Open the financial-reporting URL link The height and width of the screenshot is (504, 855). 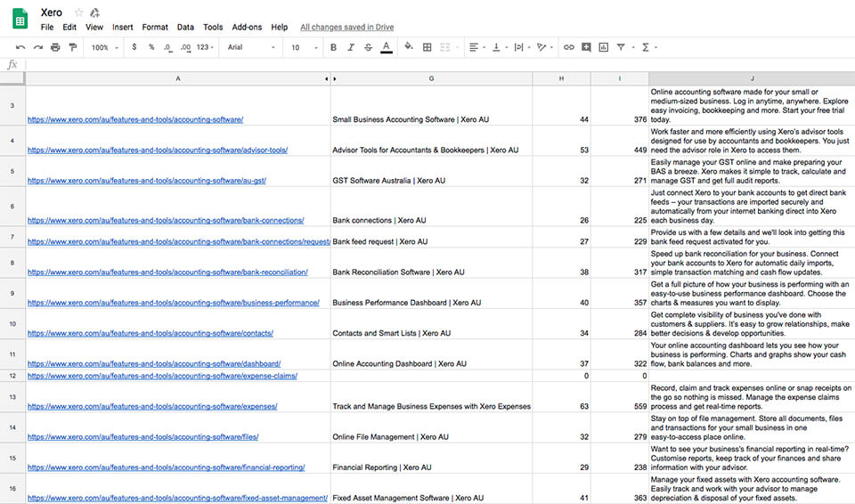pyautogui.click(x=167, y=467)
